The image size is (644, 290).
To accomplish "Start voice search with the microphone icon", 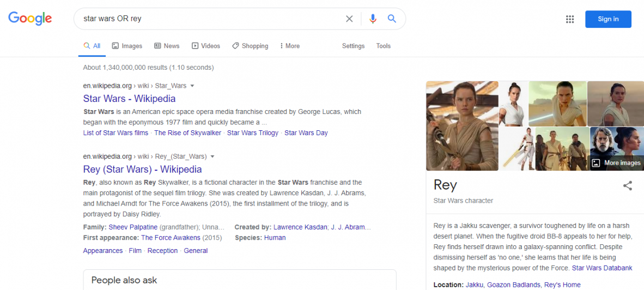I will click(x=373, y=19).
